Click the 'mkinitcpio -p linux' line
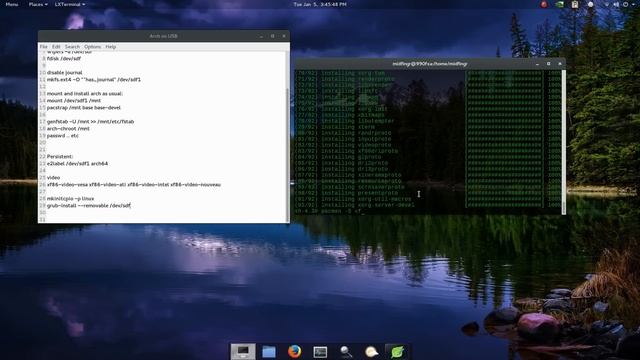The width and height of the screenshot is (640, 360). pos(70,199)
